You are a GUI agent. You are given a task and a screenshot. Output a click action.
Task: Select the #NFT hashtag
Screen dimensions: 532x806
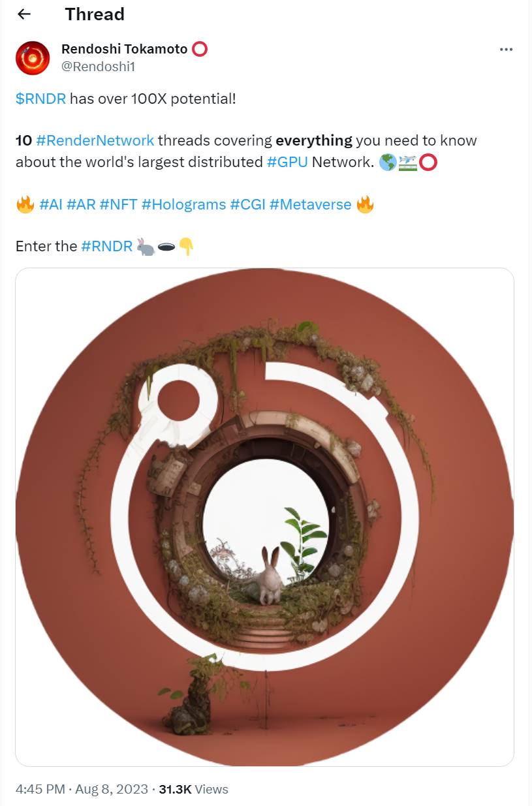pyautogui.click(x=118, y=204)
